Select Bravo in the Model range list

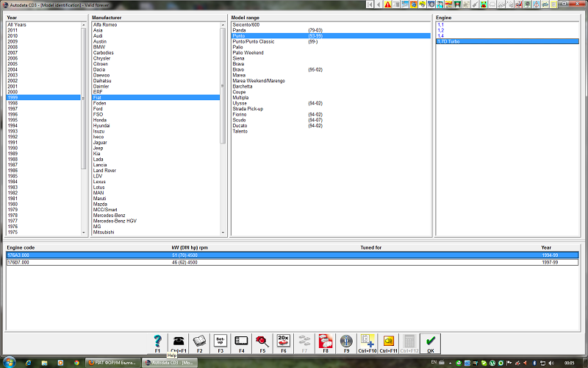[238, 69]
